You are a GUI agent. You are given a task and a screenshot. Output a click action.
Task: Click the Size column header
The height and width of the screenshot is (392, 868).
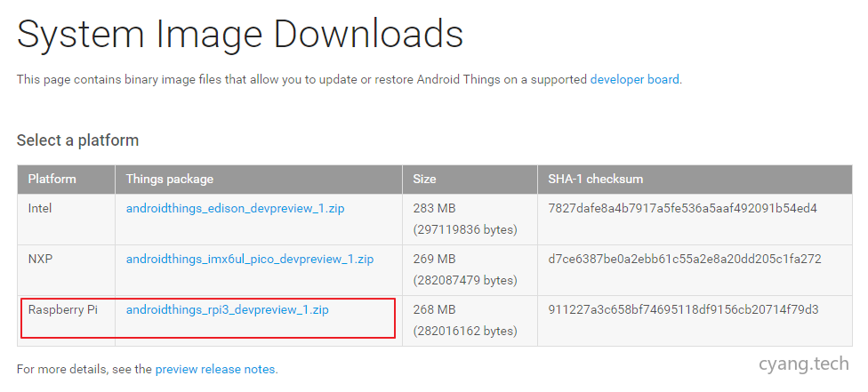click(425, 179)
